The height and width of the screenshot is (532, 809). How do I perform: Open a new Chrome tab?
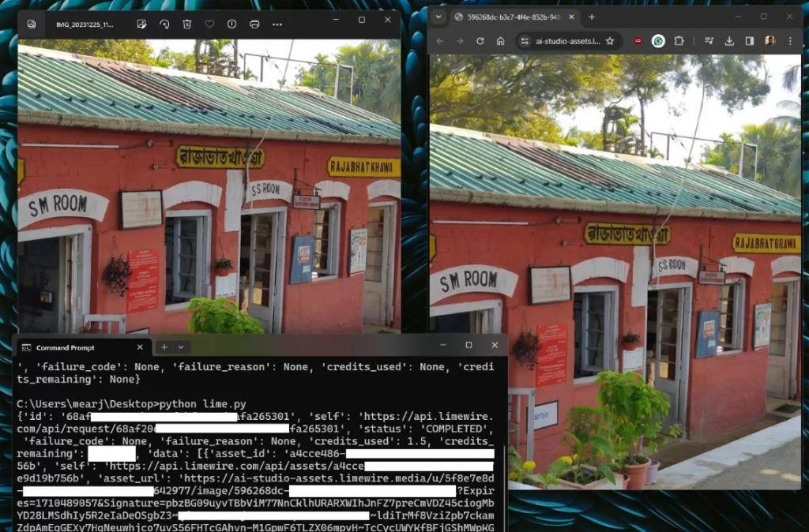coord(592,17)
